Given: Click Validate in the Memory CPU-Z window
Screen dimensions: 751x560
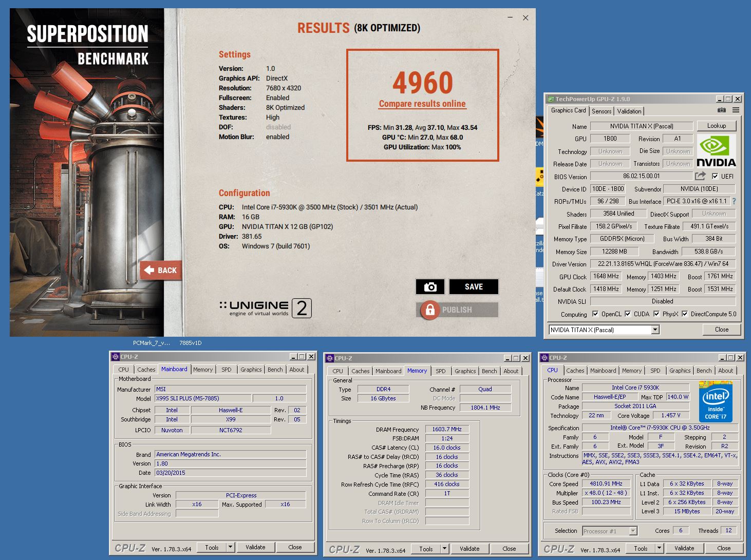Looking at the screenshot, I should coord(470,549).
